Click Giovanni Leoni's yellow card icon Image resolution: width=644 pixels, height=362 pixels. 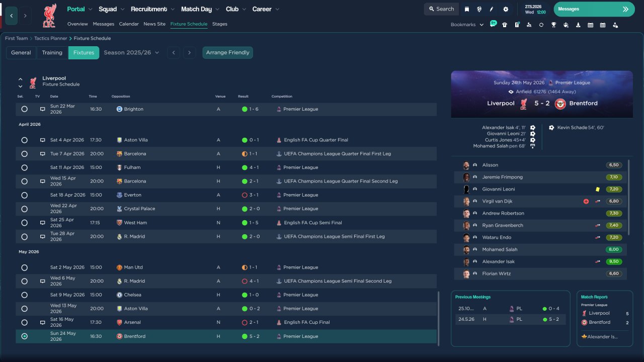tap(597, 189)
